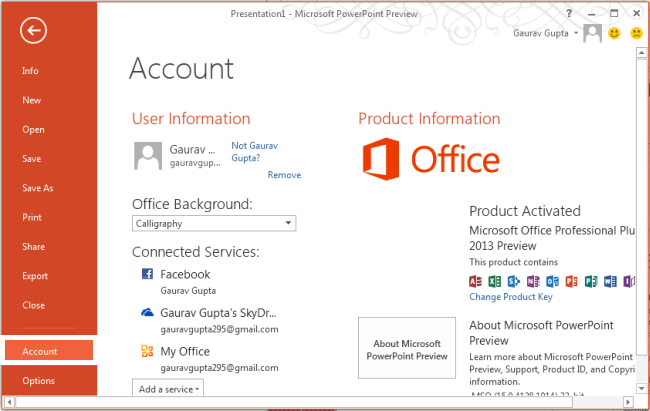
Task: Click the back arrow circle icon
Action: click(x=33, y=30)
